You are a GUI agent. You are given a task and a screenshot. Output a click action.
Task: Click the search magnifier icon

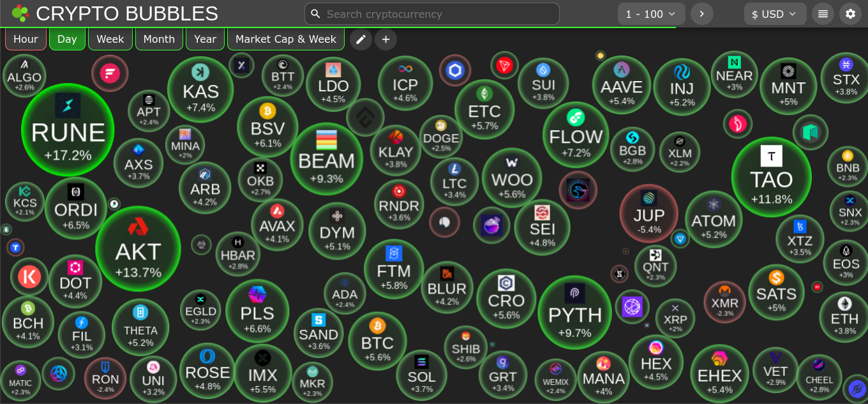(315, 13)
